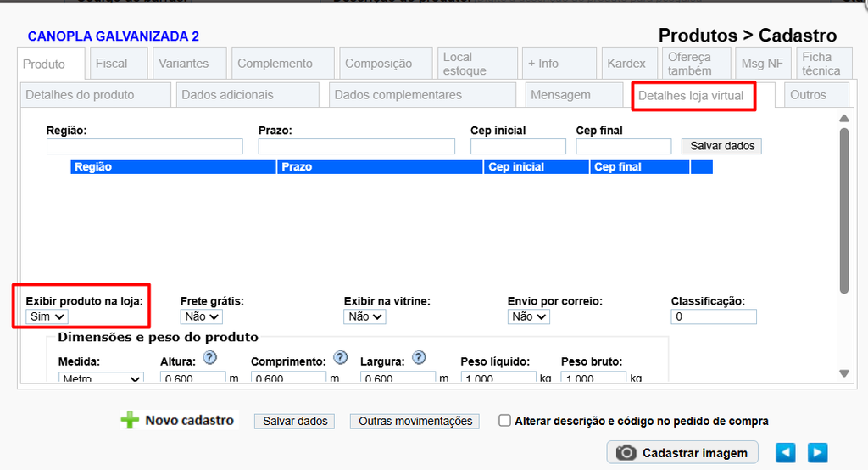This screenshot has width=868, height=470.
Task: Open the Complemento tab
Action: pyautogui.click(x=283, y=63)
